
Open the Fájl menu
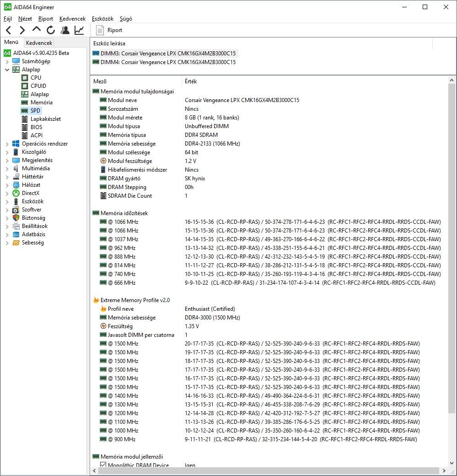8,18
